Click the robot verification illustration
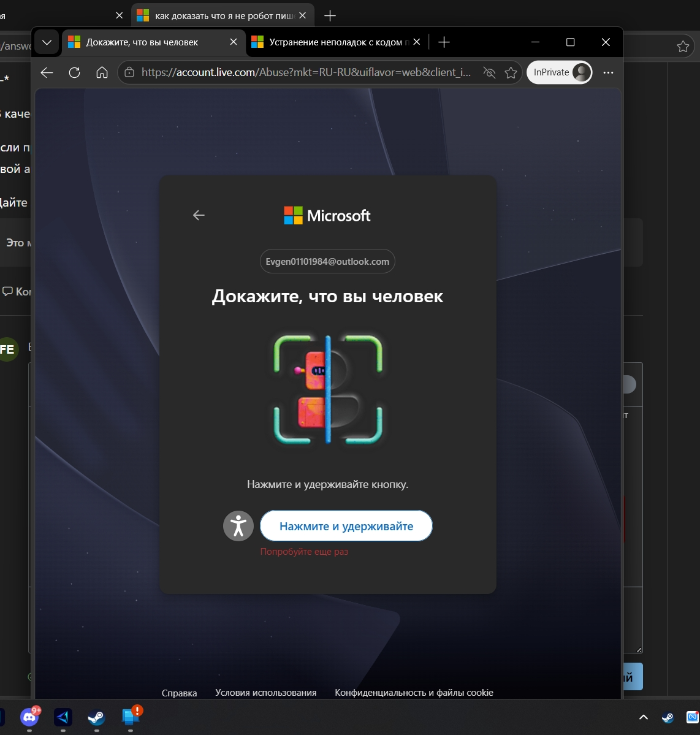Screen dimensions: 700x735 coord(328,389)
